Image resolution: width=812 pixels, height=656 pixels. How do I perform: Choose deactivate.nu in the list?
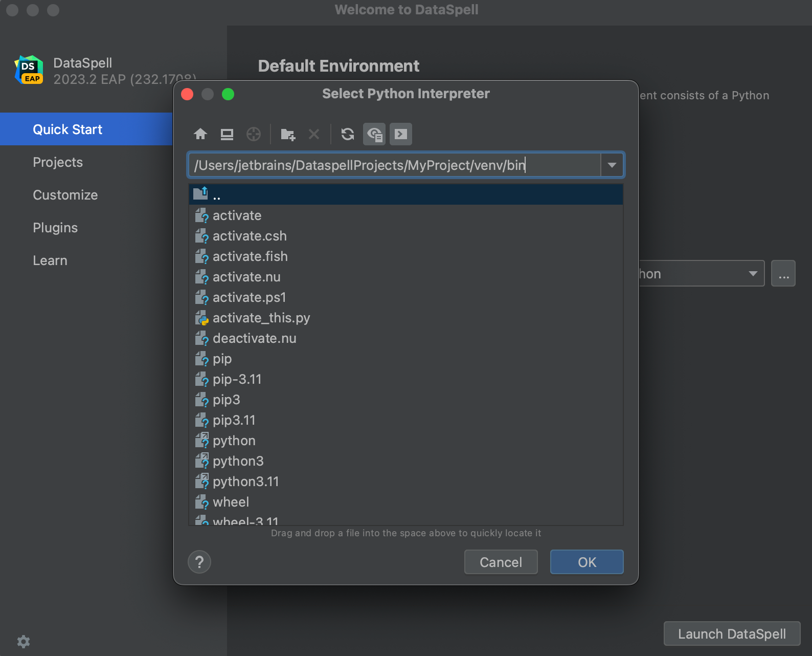point(406,338)
